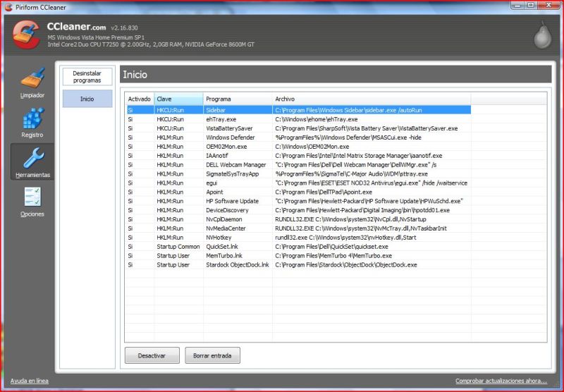The image size is (564, 392).
Task: Click the CCleaner.com header title
Action: [76, 27]
